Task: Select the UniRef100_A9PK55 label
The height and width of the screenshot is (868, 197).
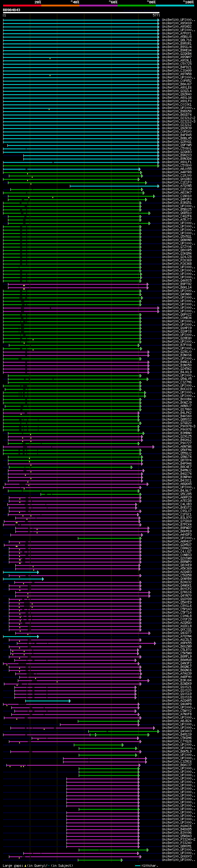Action: pos(176,643)
